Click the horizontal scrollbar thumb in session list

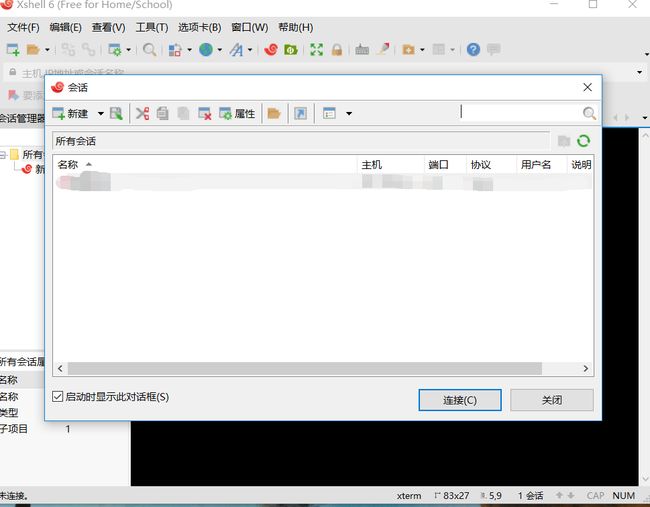[x=305, y=368]
